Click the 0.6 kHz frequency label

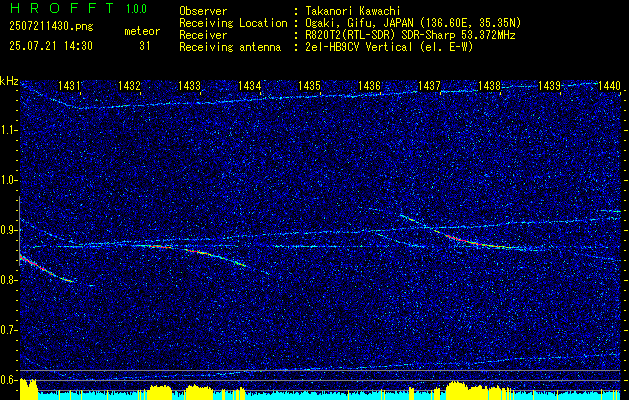pos(8,380)
